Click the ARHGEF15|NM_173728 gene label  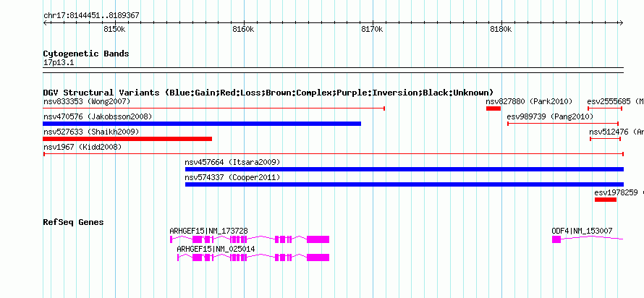click(208, 231)
